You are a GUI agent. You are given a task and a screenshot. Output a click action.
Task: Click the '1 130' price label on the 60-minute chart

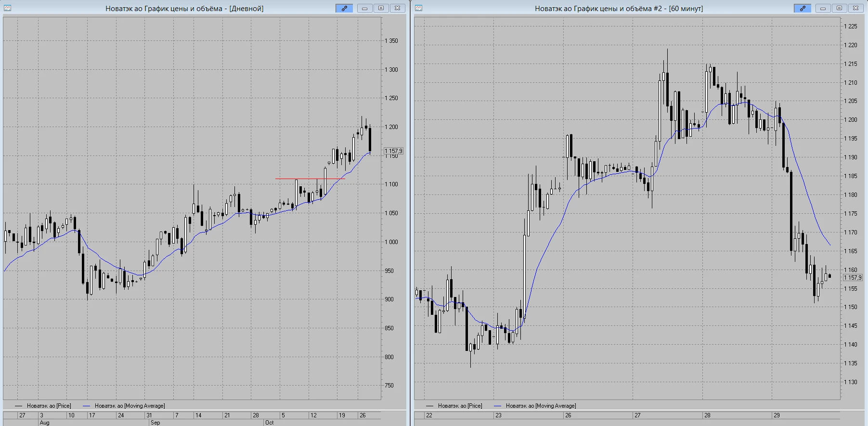(x=851, y=382)
